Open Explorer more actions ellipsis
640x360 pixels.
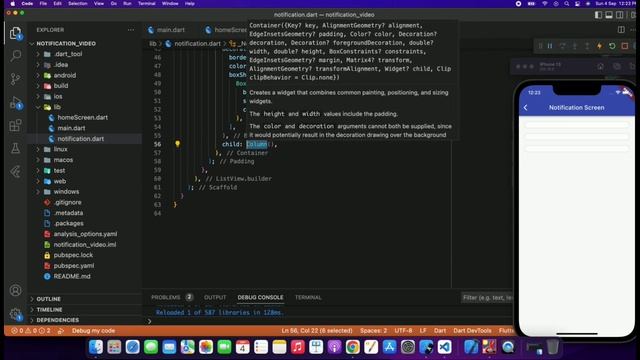(x=131, y=30)
